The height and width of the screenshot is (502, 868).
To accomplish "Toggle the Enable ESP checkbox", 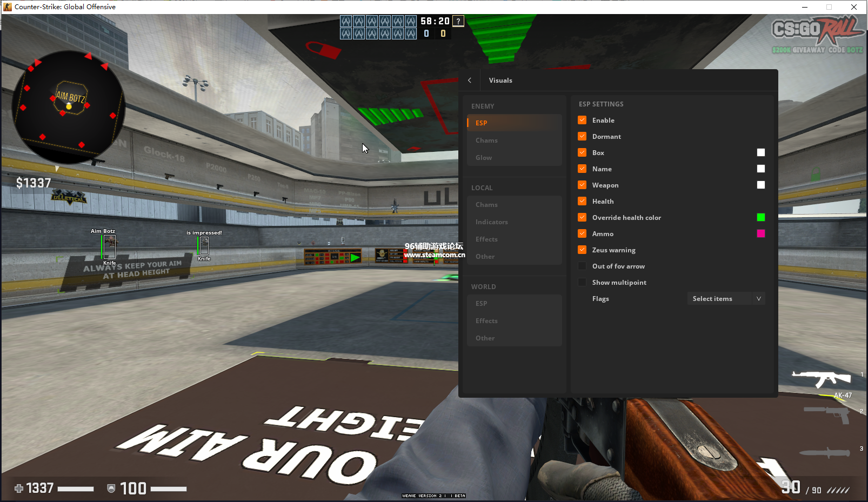I will tap(582, 120).
